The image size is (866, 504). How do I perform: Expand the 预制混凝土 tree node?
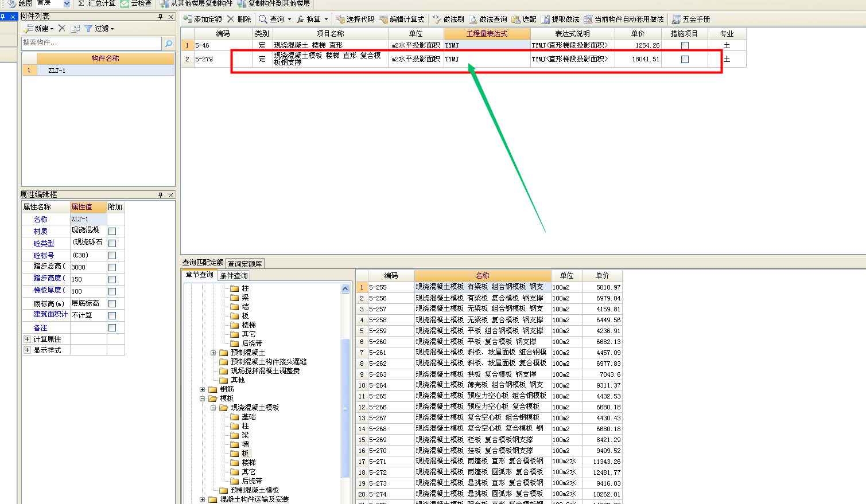(213, 353)
